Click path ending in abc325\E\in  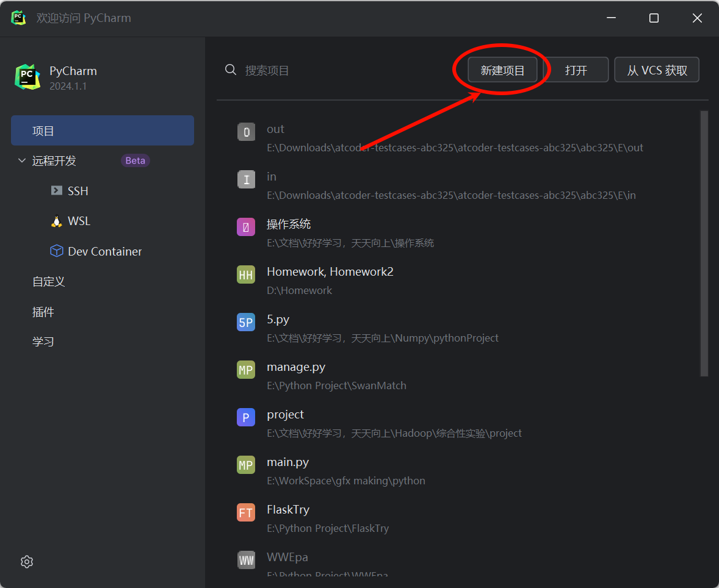click(451, 195)
